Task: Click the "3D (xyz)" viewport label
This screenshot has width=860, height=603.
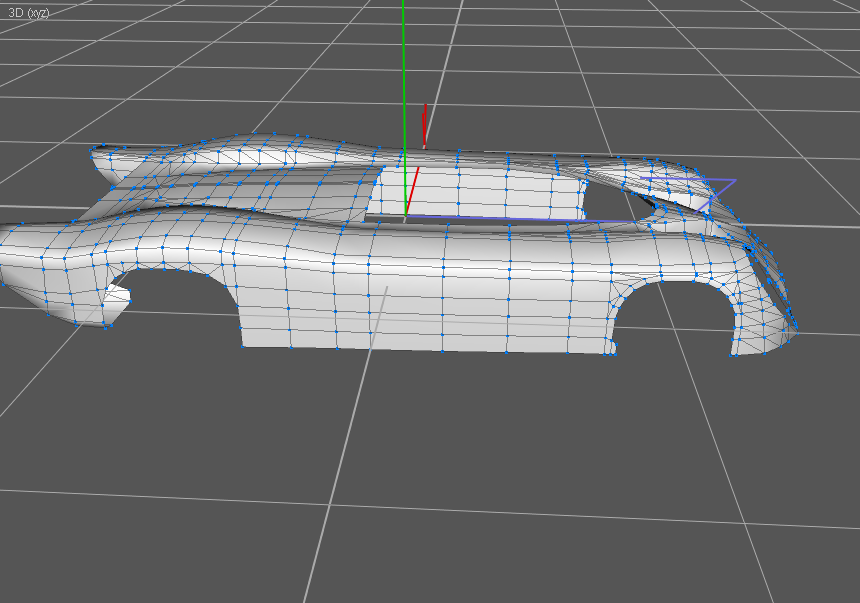Action: [x=29, y=12]
